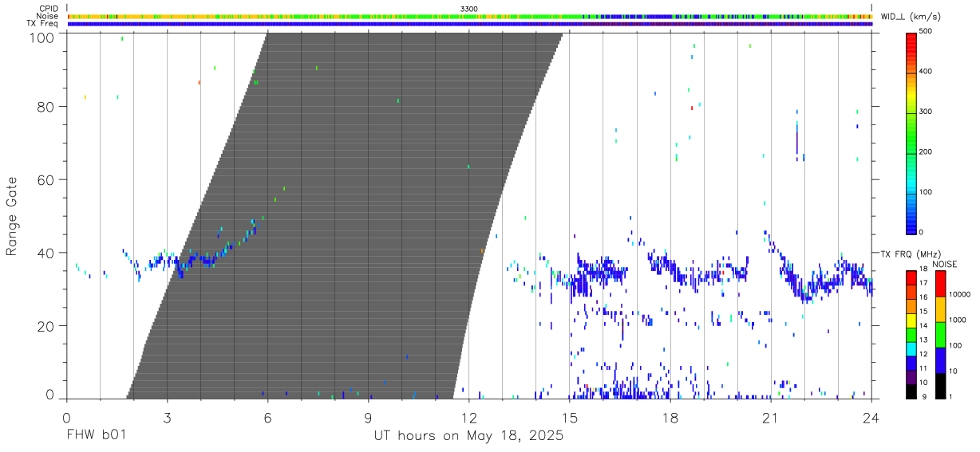This screenshot has height=452, width=980.
Task: Click the 40 tick on the Range Gate axis
Action: coord(45,253)
